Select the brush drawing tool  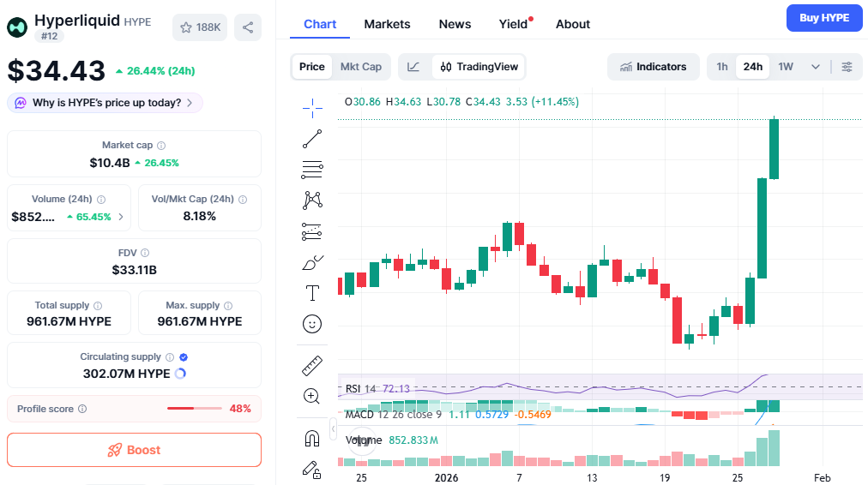[312, 263]
